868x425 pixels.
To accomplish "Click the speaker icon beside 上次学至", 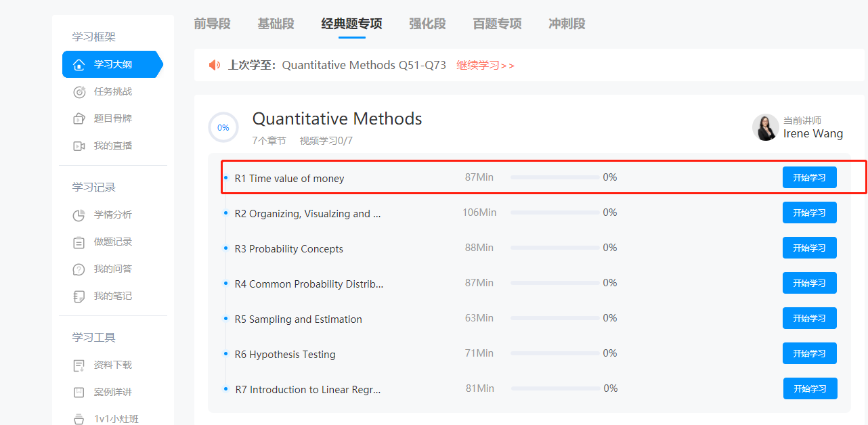I will pyautogui.click(x=215, y=65).
